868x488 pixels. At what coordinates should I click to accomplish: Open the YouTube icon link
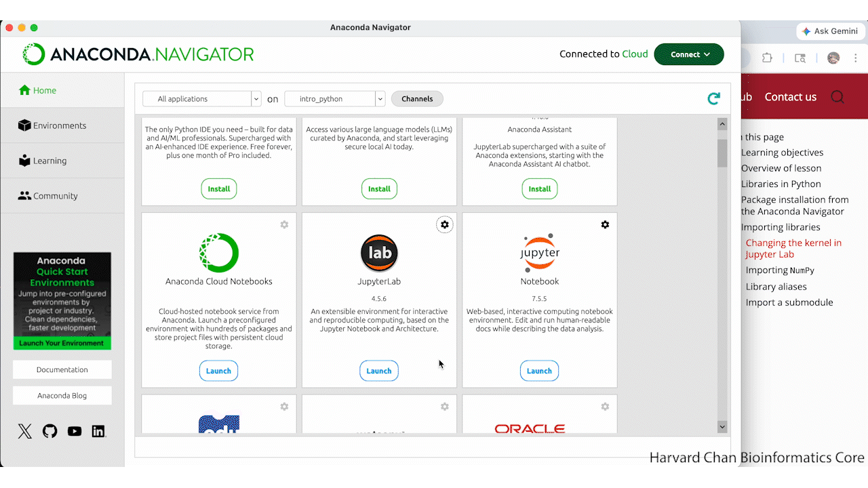[x=75, y=431]
